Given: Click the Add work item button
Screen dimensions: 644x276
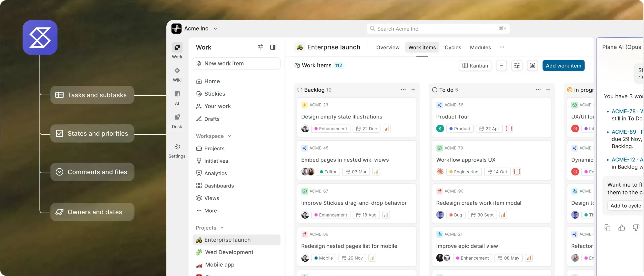Looking at the screenshot, I should coord(563,66).
